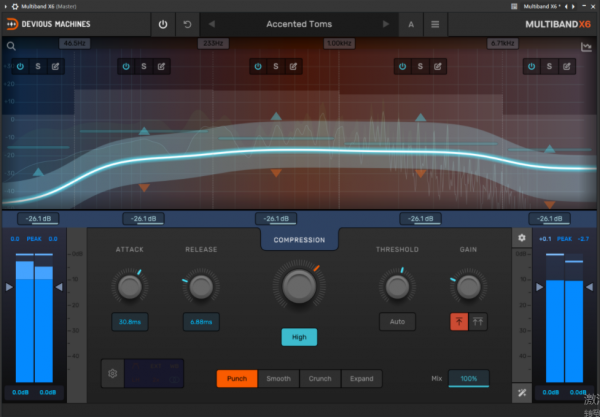
Task: Click the input meter left arrow handle
Action: (x=9, y=287)
